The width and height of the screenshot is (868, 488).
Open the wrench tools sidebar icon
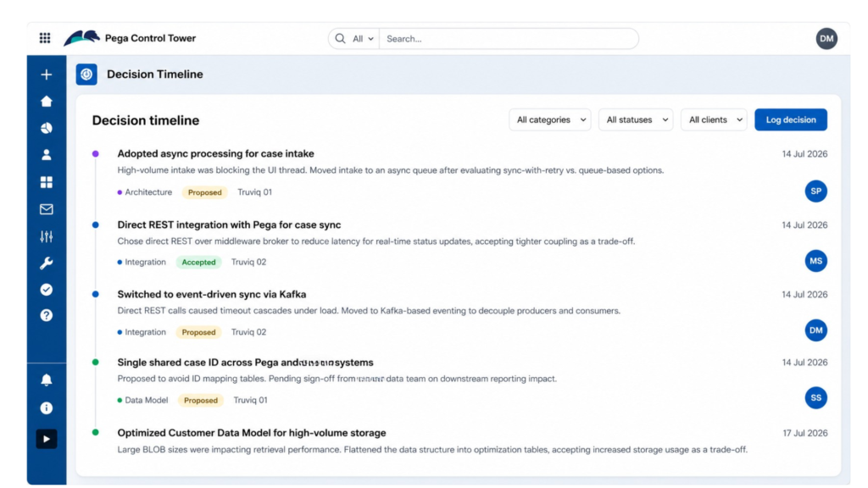pos(47,263)
